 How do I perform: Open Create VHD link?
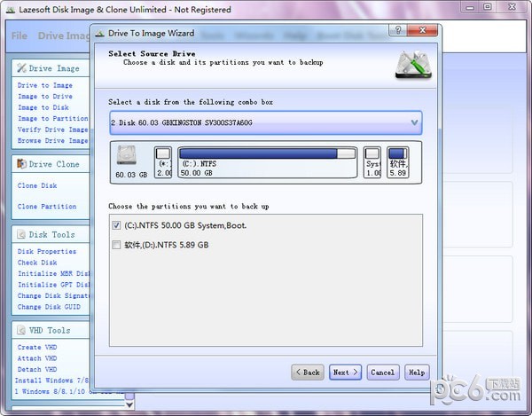tap(37, 347)
